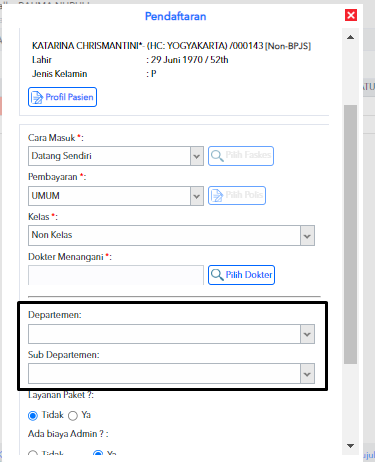Open the Profil Pasien button
375x462 pixels.
pyautogui.click(x=62, y=97)
